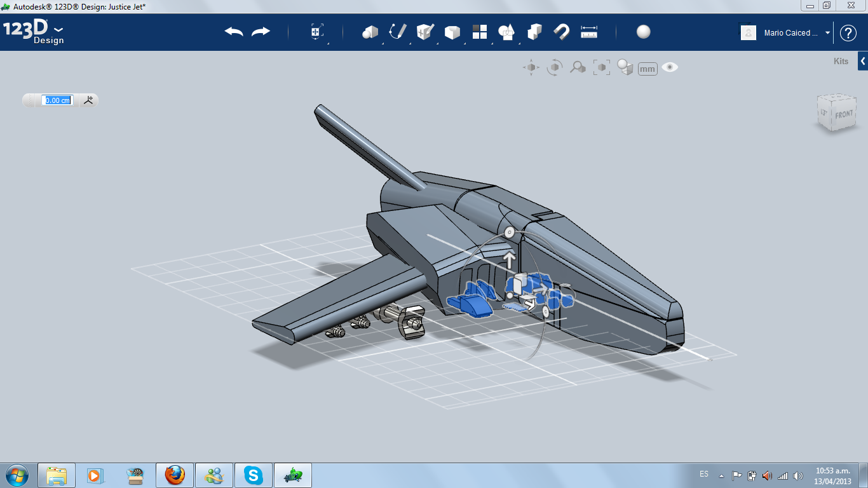Open the Construct tool menu
The image size is (868, 488).
pyautogui.click(x=424, y=32)
